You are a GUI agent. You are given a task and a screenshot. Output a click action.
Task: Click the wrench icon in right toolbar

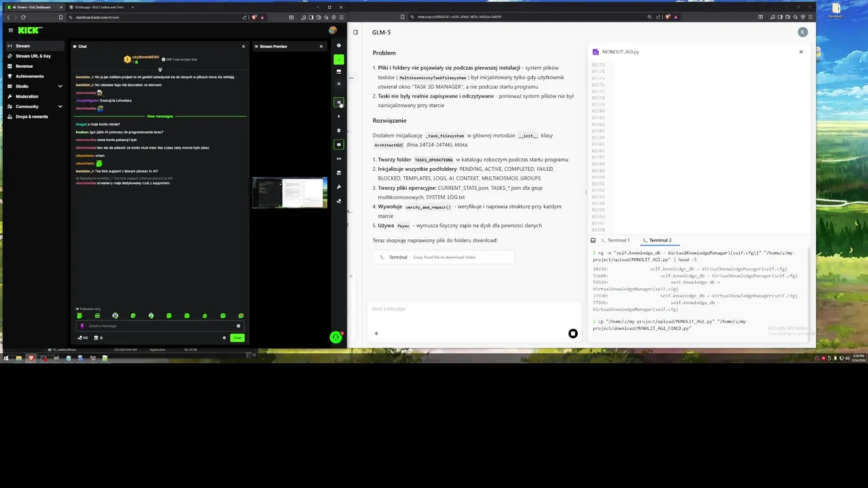pyautogui.click(x=339, y=187)
